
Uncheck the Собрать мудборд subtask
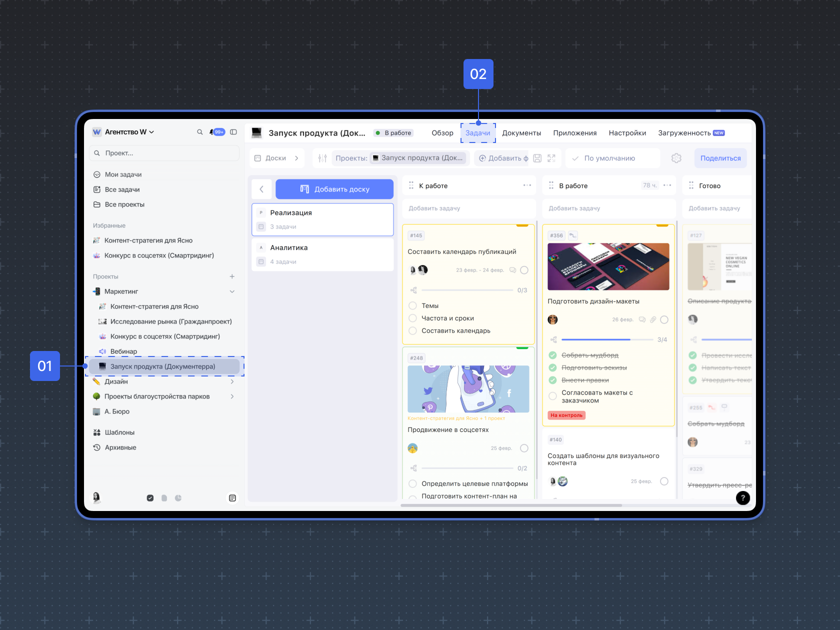point(553,355)
